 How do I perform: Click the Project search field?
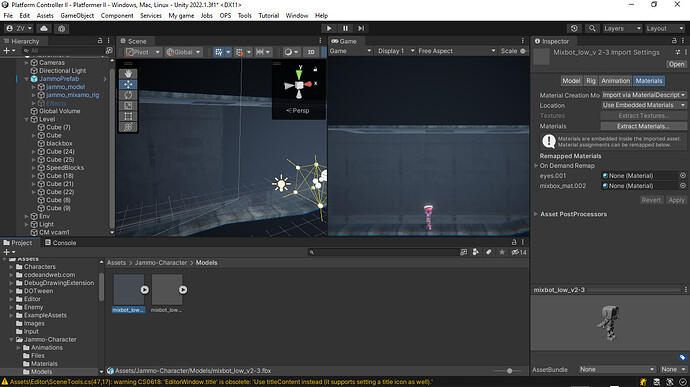click(x=383, y=252)
